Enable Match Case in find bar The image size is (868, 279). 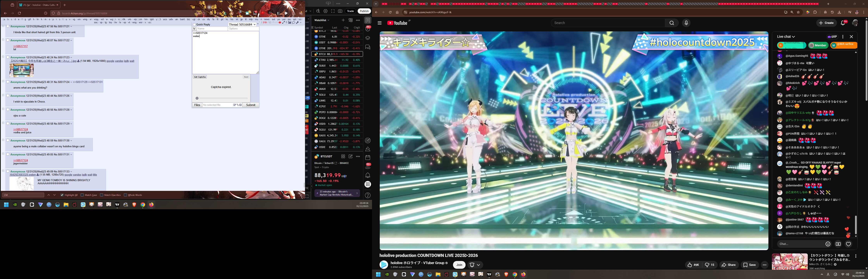(x=82, y=195)
